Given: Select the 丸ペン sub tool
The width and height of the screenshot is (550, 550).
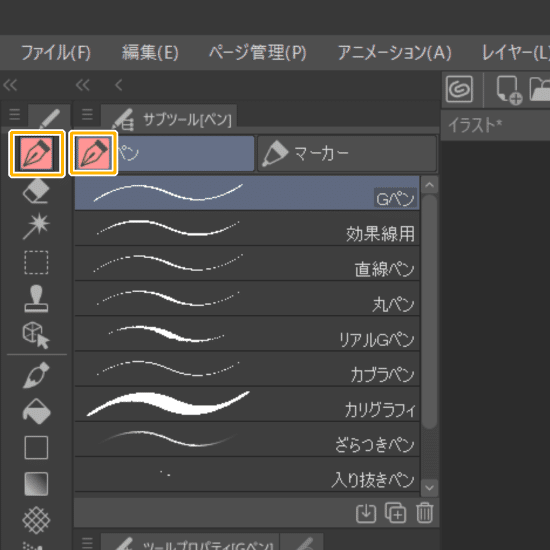Looking at the screenshot, I should tap(247, 299).
